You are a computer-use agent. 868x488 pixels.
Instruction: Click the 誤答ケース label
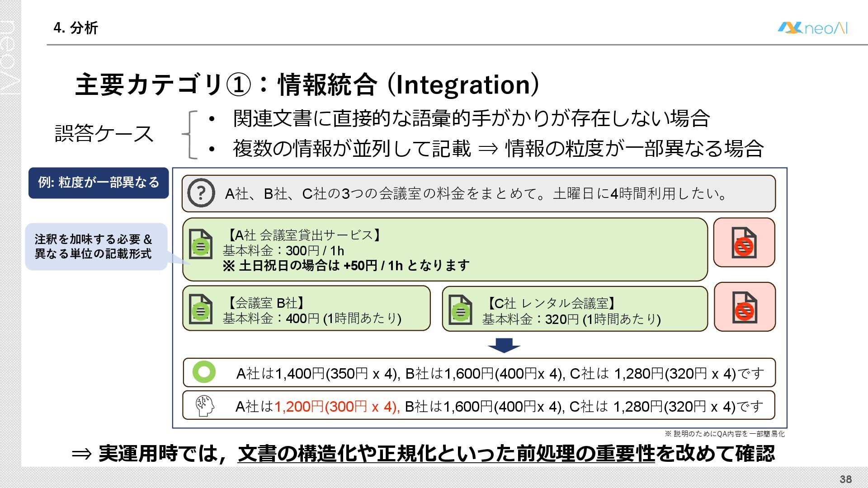click(104, 134)
